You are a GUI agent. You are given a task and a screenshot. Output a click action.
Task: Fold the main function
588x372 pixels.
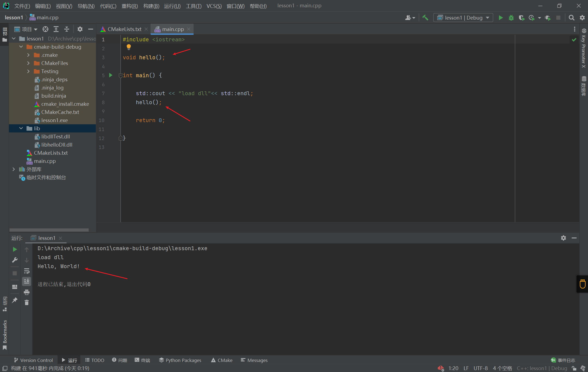[120, 76]
